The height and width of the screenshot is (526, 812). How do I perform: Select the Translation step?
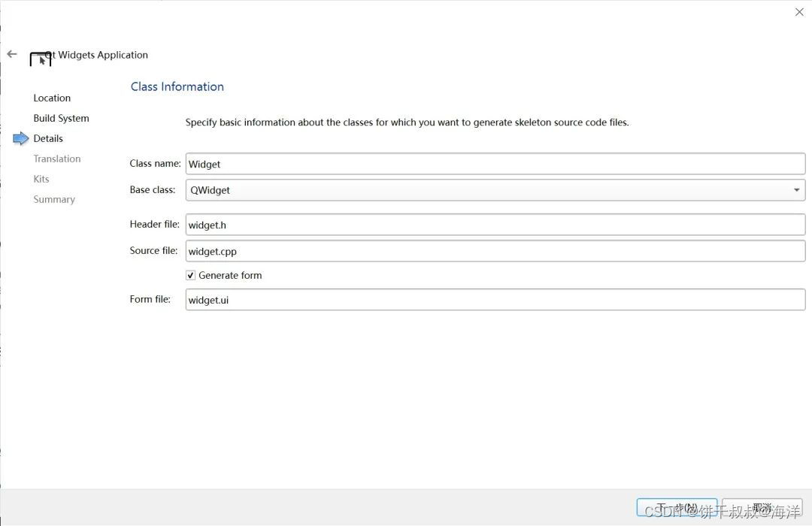tap(57, 159)
